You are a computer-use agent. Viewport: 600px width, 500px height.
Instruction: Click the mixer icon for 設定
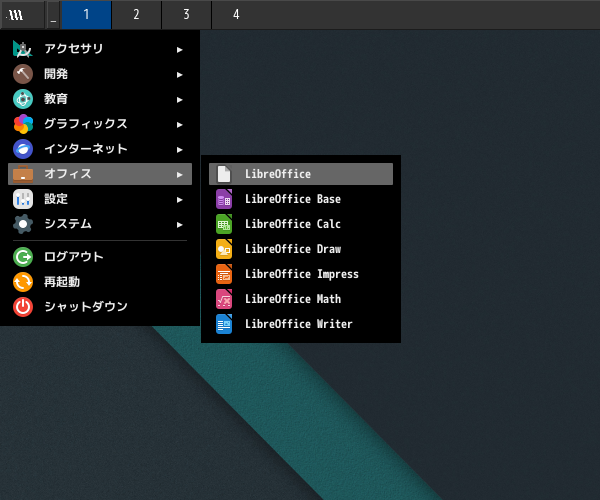(23, 199)
